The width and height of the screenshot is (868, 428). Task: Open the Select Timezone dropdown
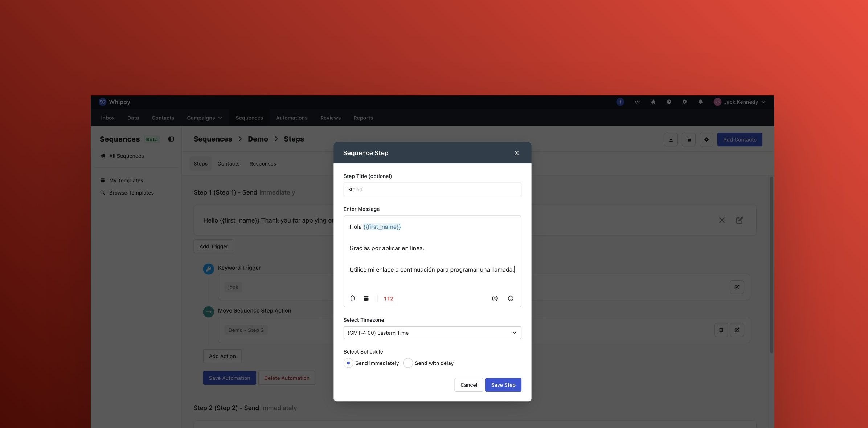432,333
